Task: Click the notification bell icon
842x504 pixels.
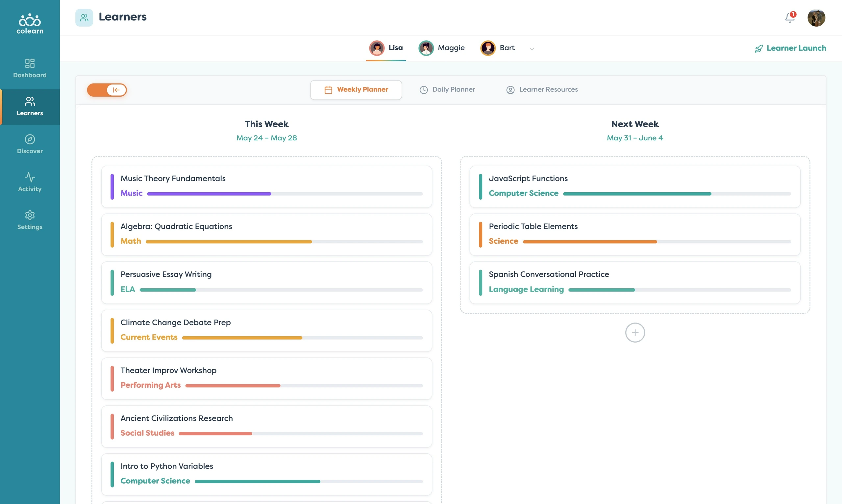Action: point(790,18)
